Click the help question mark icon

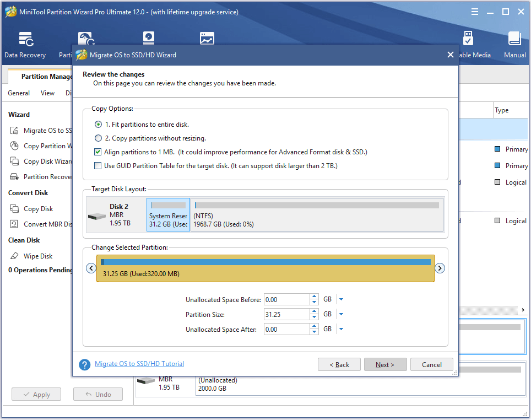pyautogui.click(x=85, y=365)
